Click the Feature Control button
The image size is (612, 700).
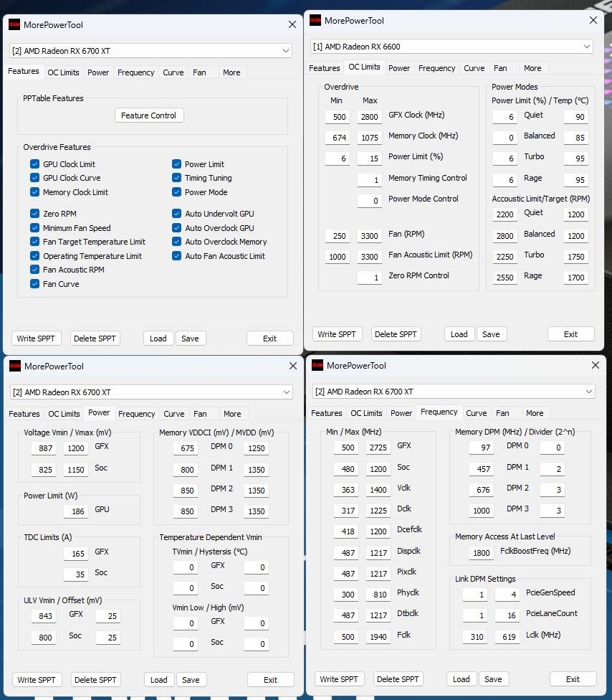pos(149,115)
